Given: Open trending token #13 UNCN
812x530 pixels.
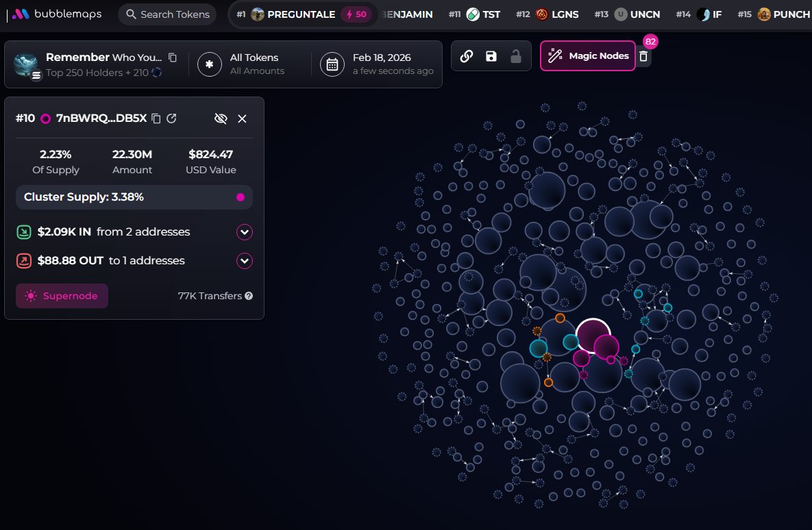Looking at the screenshot, I should [x=627, y=14].
